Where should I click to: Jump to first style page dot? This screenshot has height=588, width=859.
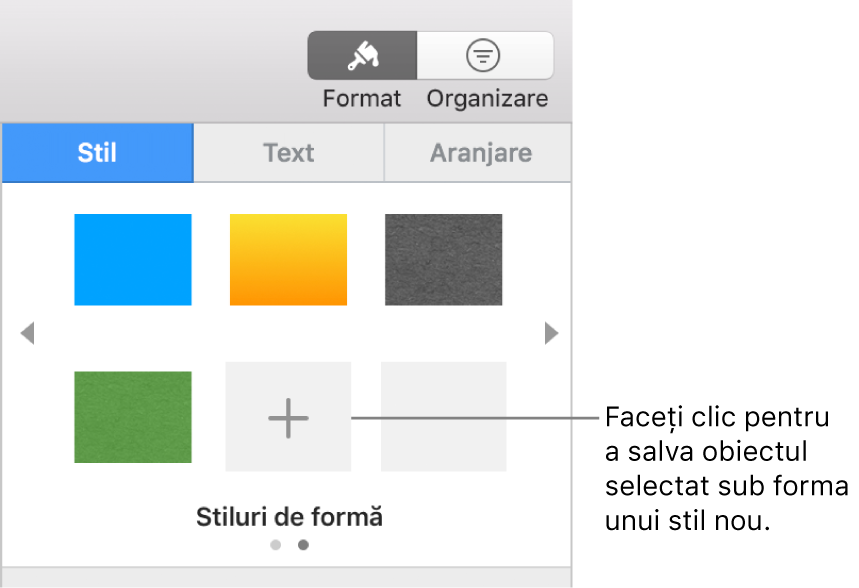[x=274, y=545]
